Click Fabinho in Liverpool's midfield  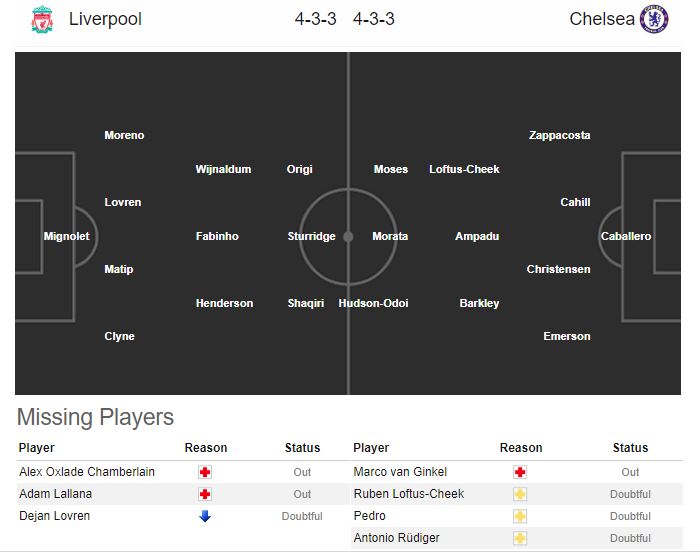coord(217,237)
